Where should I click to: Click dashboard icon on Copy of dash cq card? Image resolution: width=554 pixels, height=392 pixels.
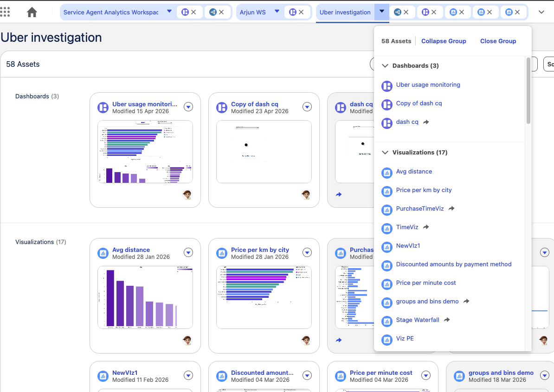coord(221,107)
